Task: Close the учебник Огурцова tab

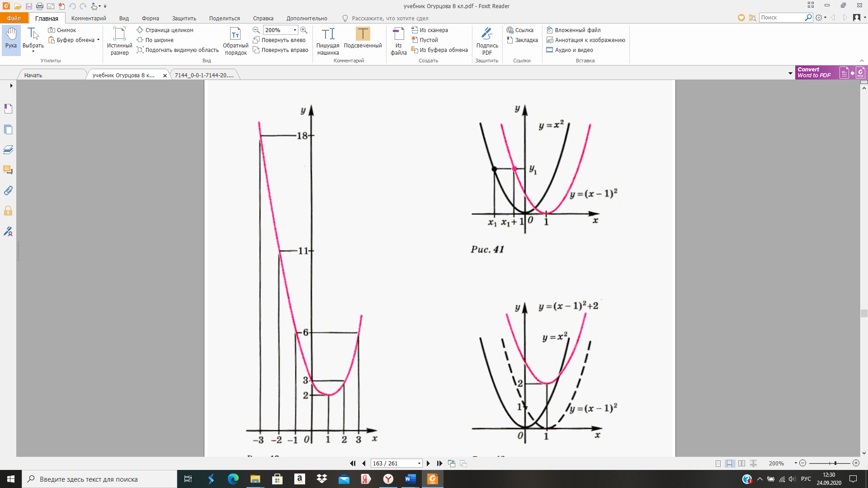Action: pyautogui.click(x=165, y=75)
